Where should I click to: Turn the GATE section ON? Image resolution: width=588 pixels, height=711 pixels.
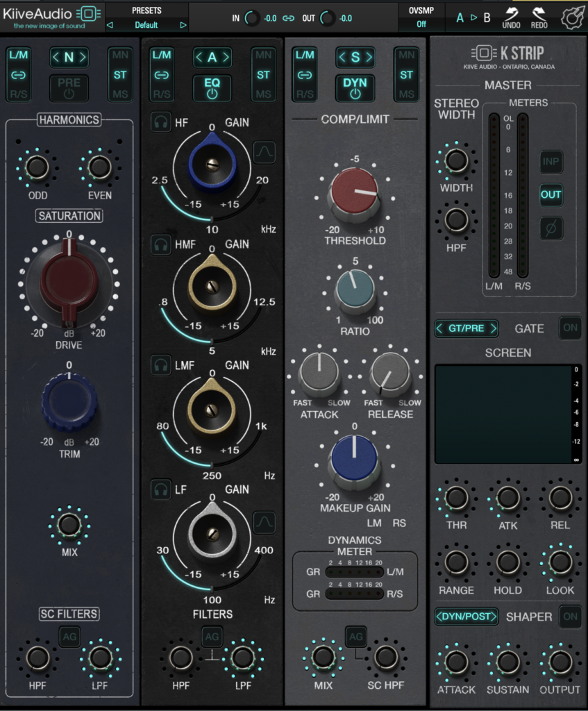pyautogui.click(x=570, y=328)
